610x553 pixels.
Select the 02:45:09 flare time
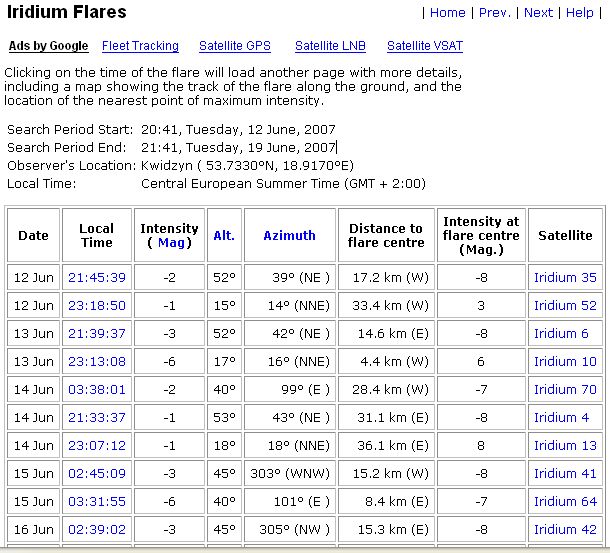97,474
